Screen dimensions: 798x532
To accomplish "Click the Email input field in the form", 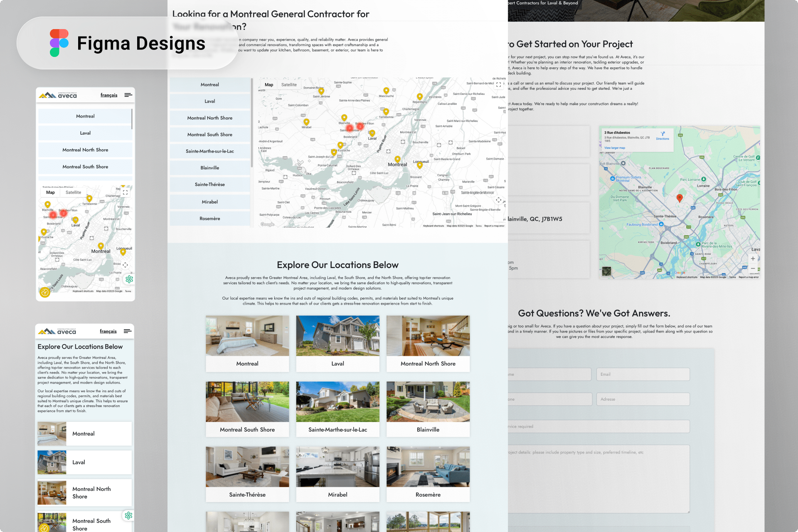I will [643, 374].
